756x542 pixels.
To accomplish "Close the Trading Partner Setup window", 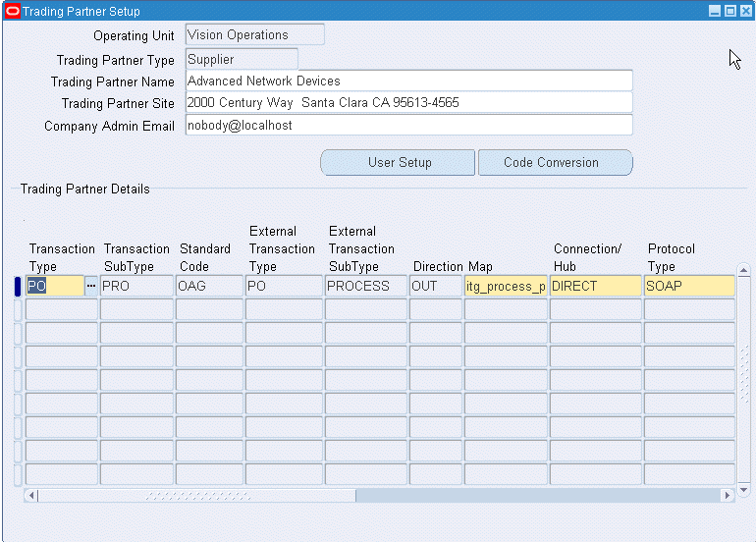I will point(745,11).
